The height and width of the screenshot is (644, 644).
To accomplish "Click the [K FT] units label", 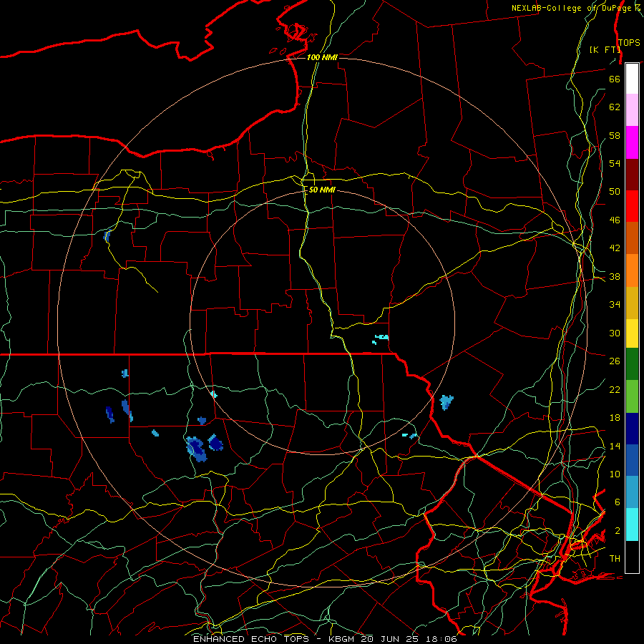I will [605, 49].
